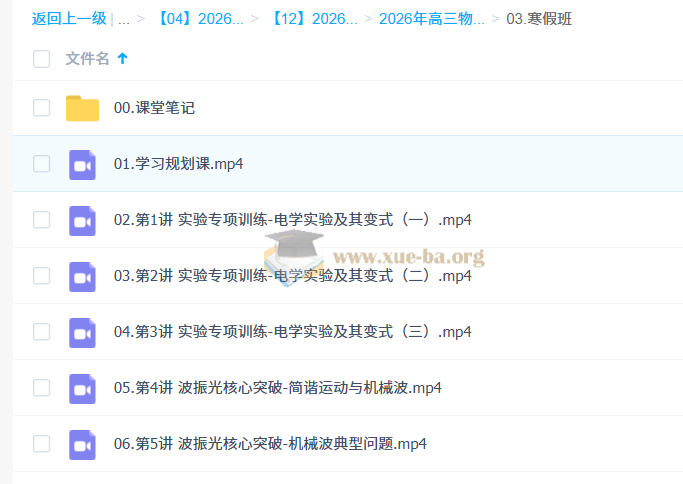
Task: Tick checkbox for 05.第4讲 波振光核心突破 video
Action: [41, 388]
